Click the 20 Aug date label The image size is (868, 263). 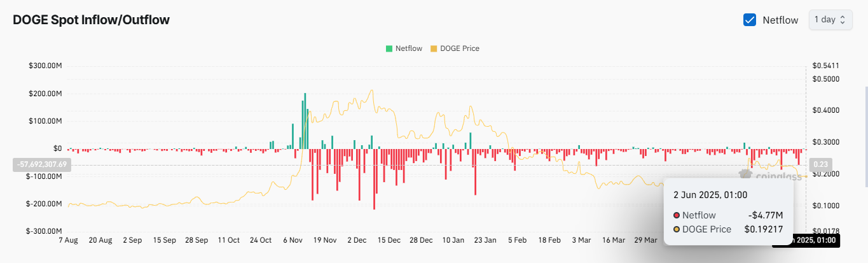[x=100, y=241]
